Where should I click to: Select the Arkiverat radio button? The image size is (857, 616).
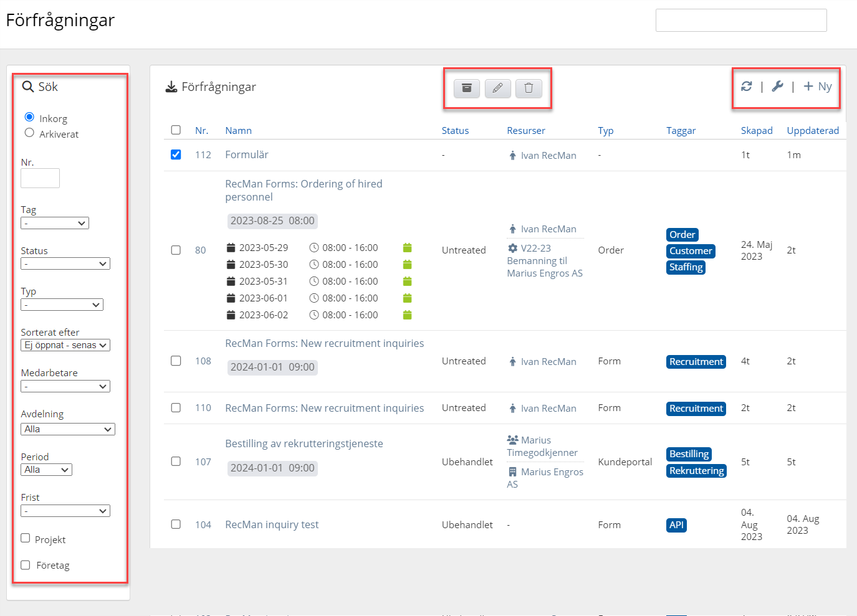point(29,133)
